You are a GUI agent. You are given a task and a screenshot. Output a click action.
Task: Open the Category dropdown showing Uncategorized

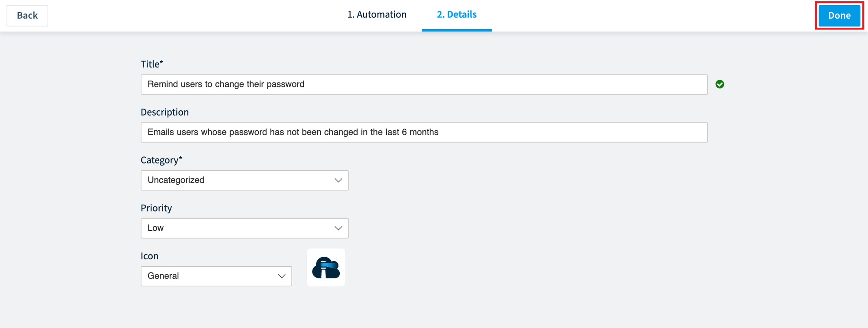click(244, 180)
